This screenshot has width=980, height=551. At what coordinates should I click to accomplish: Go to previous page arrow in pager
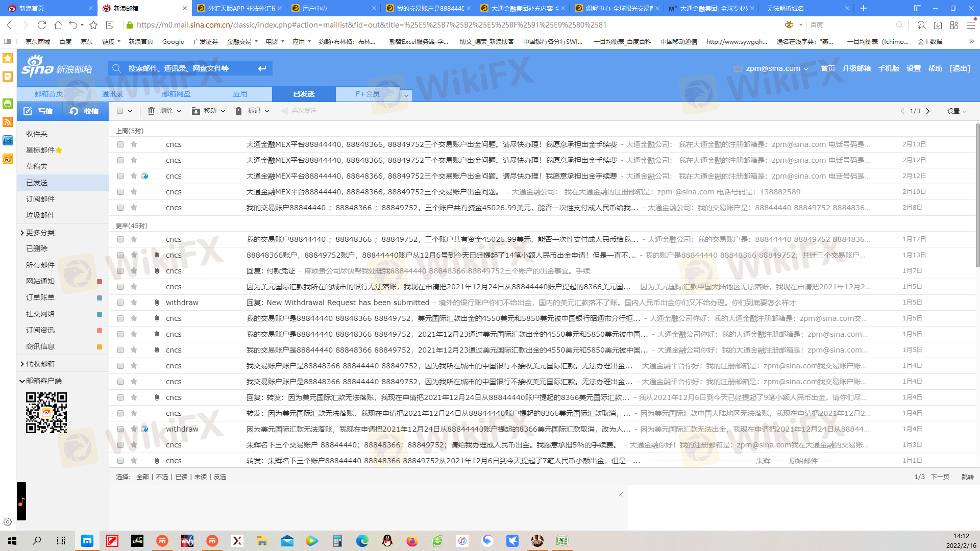902,111
